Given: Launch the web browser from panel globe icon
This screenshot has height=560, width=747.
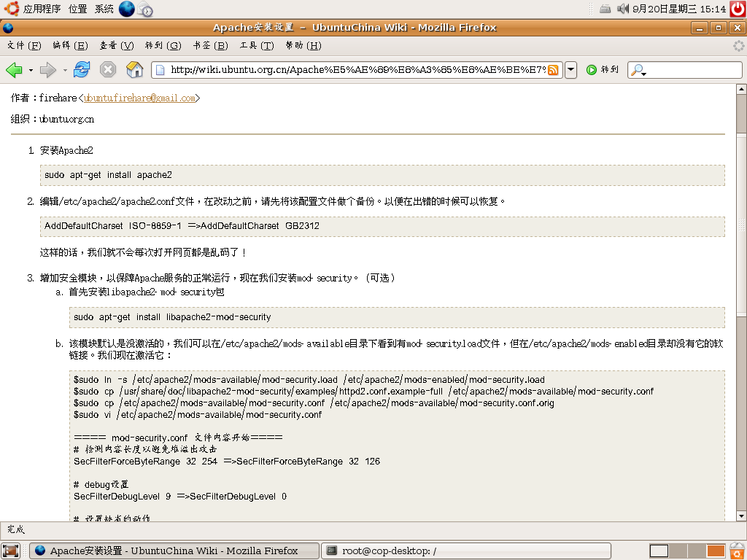Looking at the screenshot, I should [x=127, y=9].
